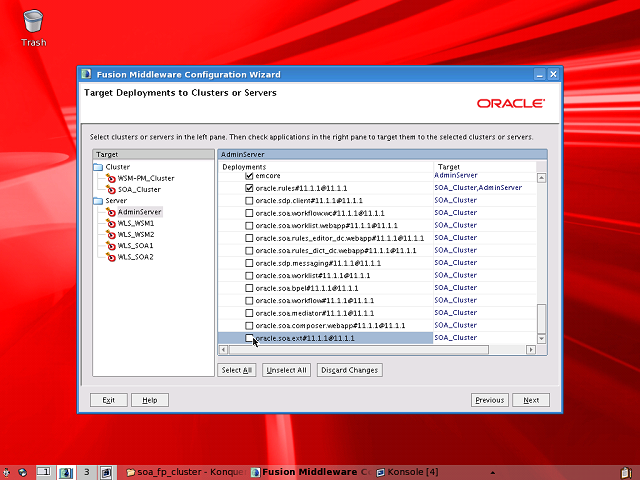Viewport: 640px width, 480px height.
Task: Open the KDE start menu icon
Action: [7, 472]
